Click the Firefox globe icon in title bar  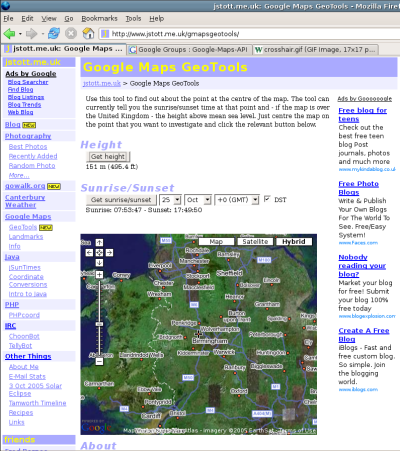point(6,5)
